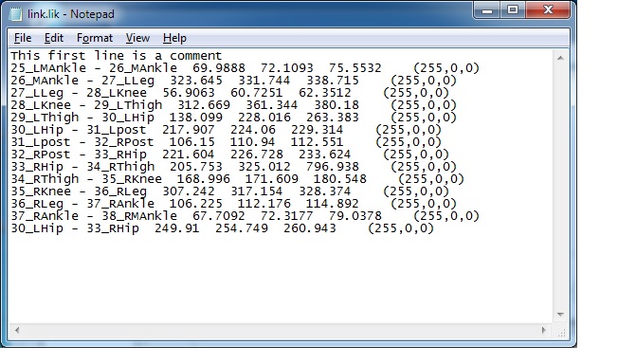Click the value 180.548
Screen dimensions: 618x364
[x=339, y=178]
